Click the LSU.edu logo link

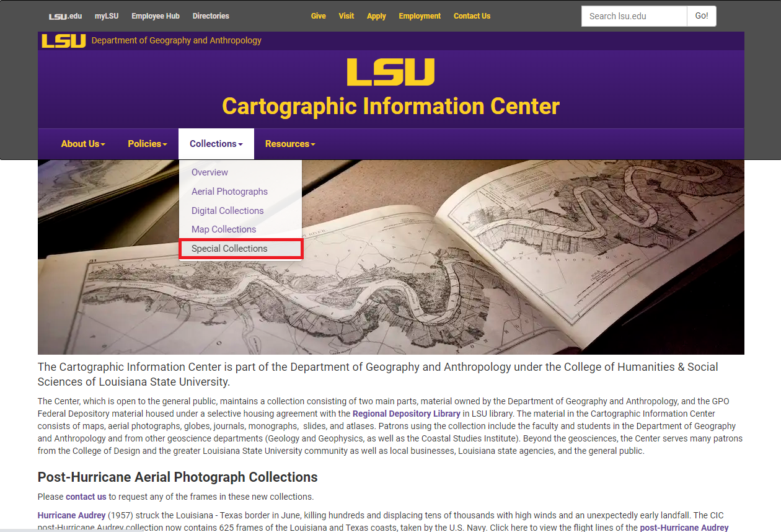tap(65, 16)
